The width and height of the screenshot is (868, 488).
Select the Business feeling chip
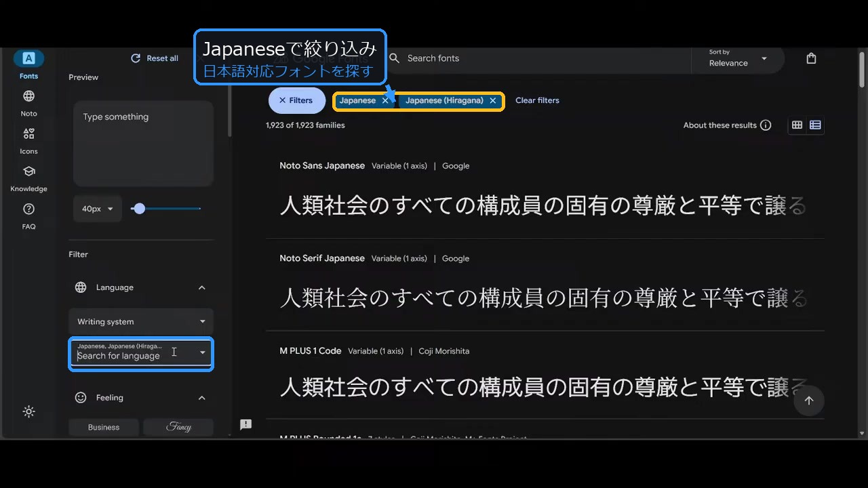(104, 427)
